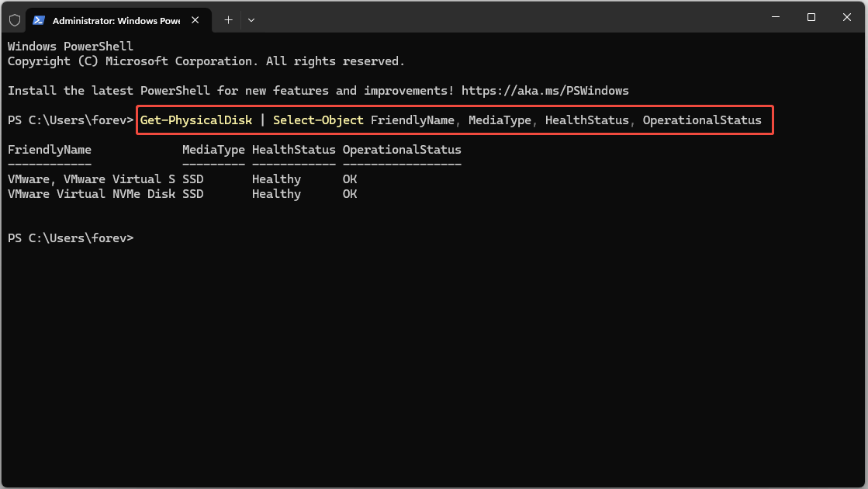This screenshot has width=868, height=489.
Task: Click the PowerShell icon on the tab
Action: coord(39,20)
